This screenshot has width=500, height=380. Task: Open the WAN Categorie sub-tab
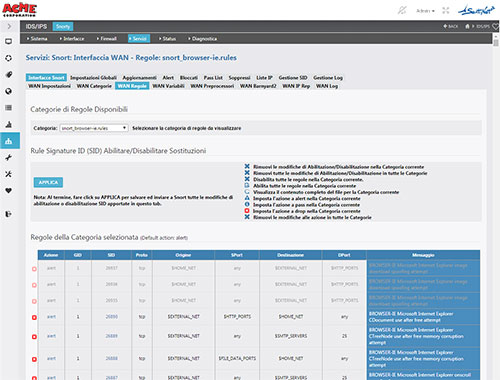(94, 86)
